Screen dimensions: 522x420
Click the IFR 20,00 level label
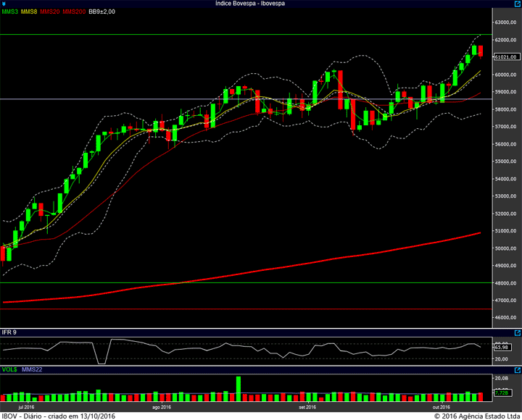(x=502, y=359)
